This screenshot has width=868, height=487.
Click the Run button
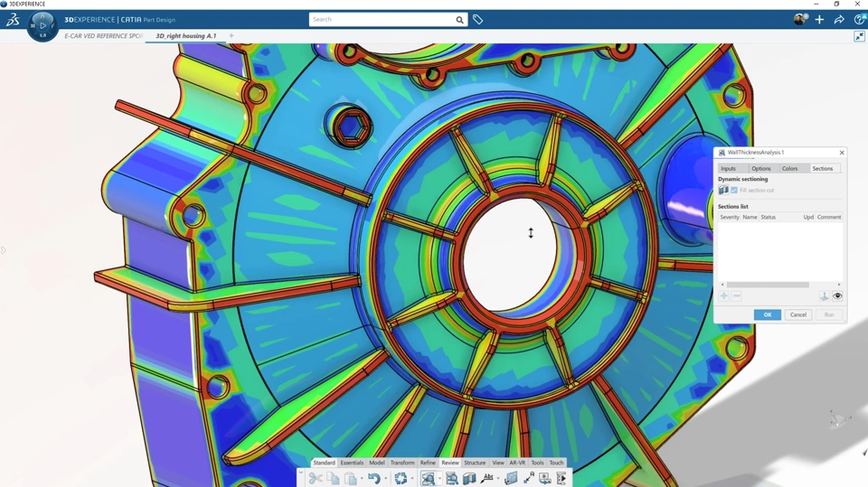tap(829, 314)
